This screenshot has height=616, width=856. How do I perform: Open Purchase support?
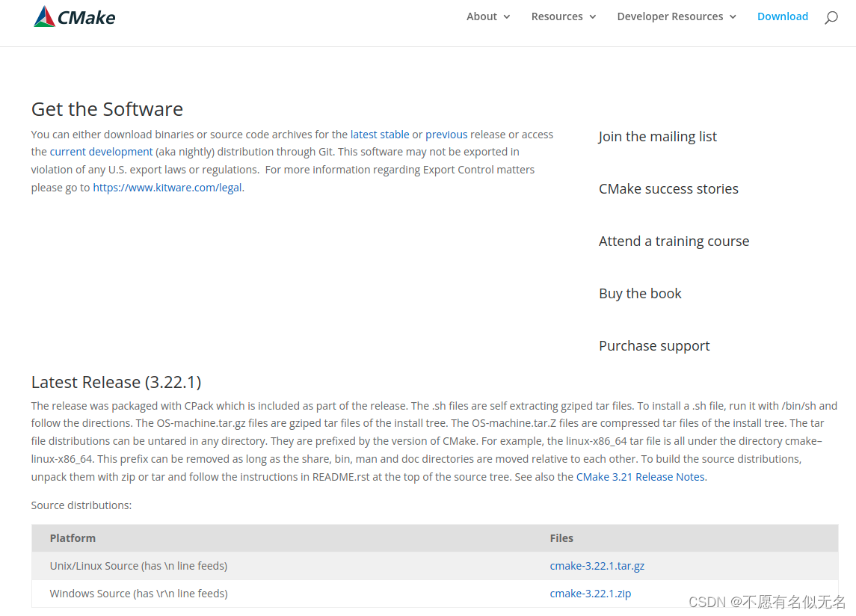point(654,346)
